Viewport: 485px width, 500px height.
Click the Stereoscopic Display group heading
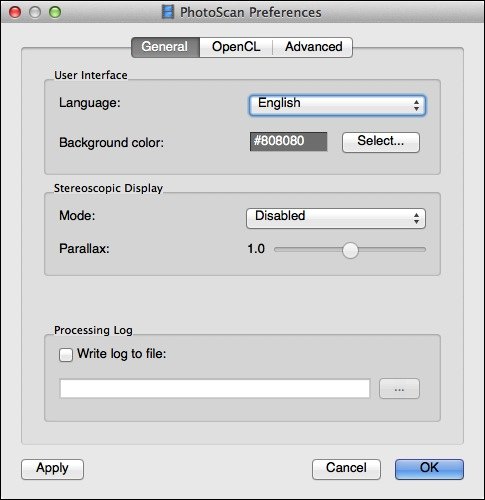click(x=108, y=189)
